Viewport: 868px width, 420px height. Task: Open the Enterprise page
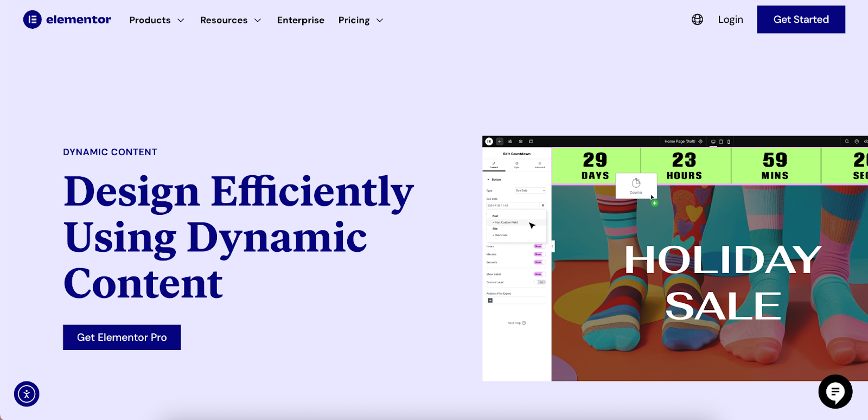[x=301, y=20]
